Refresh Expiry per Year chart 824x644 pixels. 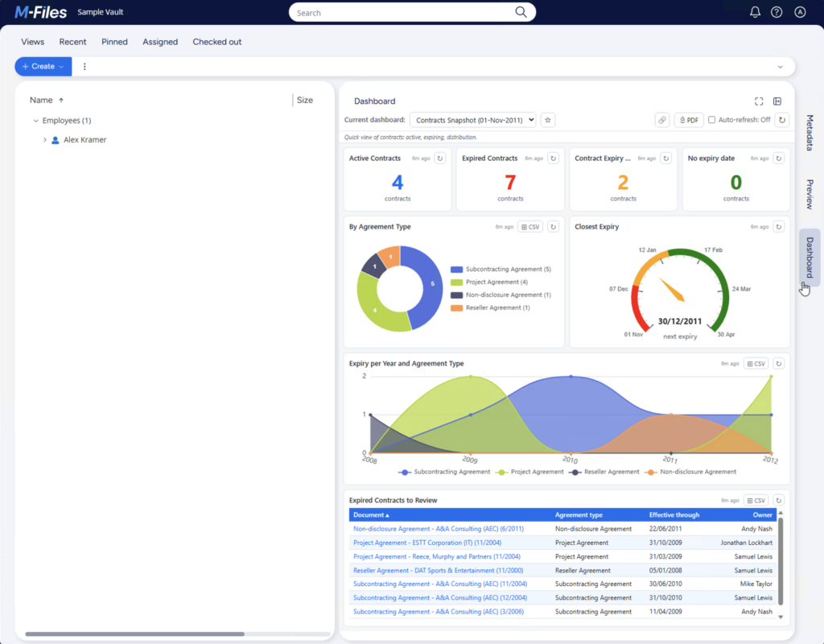tap(779, 363)
